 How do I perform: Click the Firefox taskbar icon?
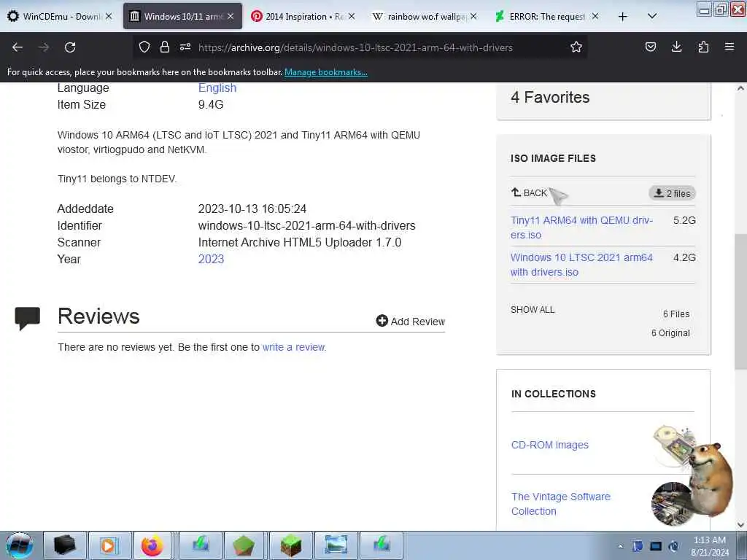[x=152, y=545]
